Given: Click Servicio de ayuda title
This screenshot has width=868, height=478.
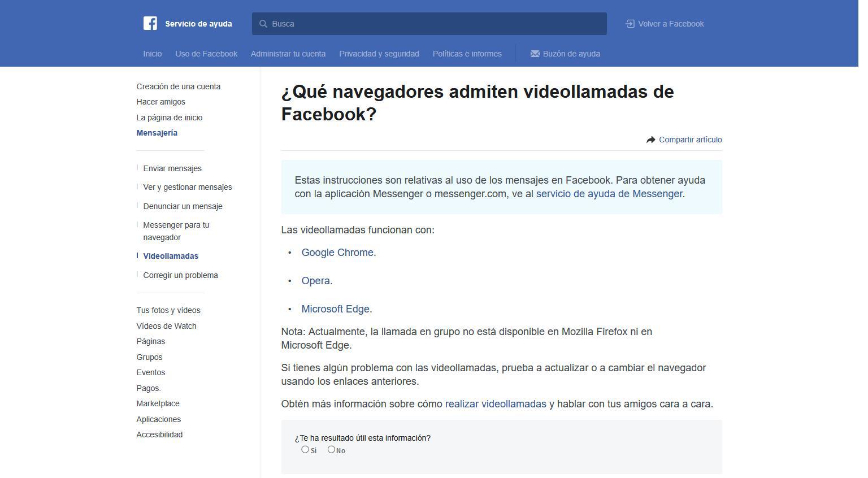Looking at the screenshot, I should coord(198,24).
